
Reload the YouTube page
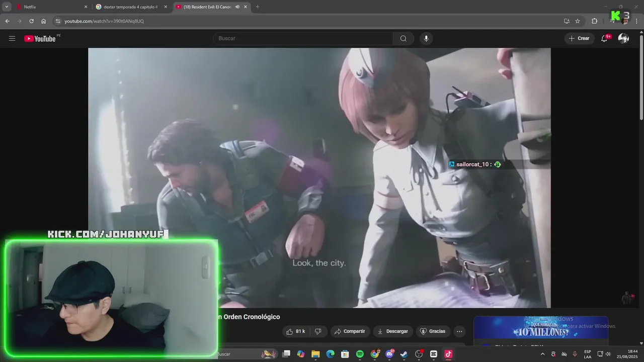point(31,21)
